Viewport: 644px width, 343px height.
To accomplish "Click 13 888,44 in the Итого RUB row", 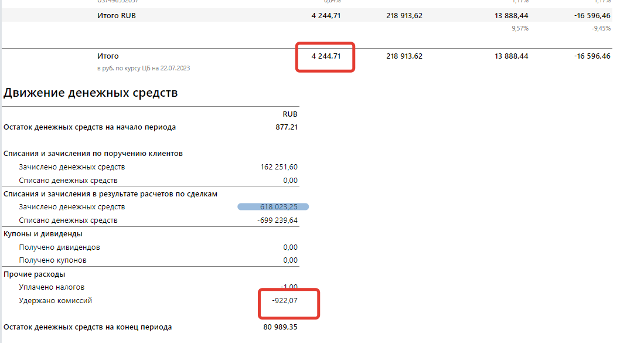I will tap(512, 16).
